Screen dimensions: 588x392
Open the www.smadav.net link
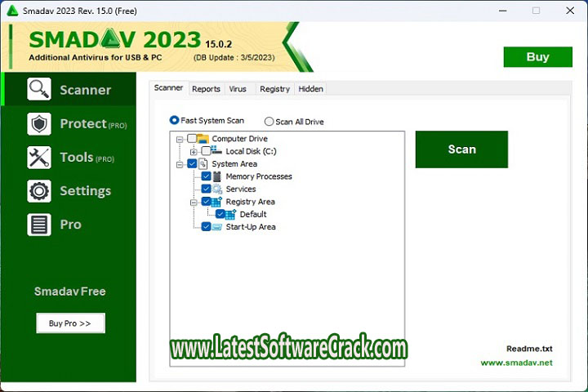pyautogui.click(x=516, y=363)
